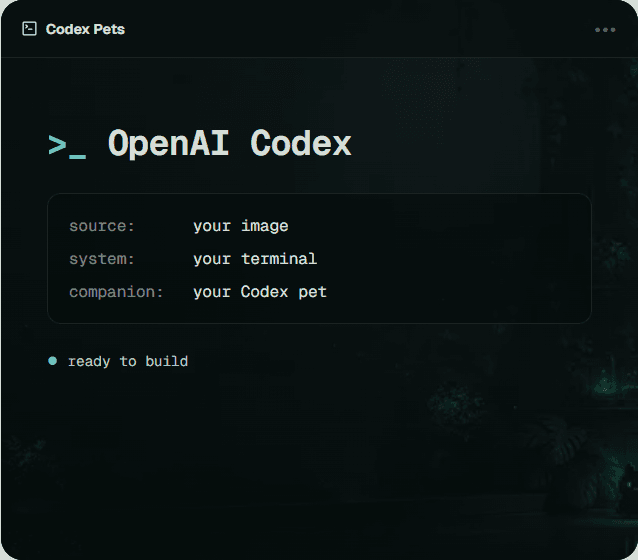Click the OpenAI Codex heading
The image size is (638, 560).
pyautogui.click(x=229, y=143)
